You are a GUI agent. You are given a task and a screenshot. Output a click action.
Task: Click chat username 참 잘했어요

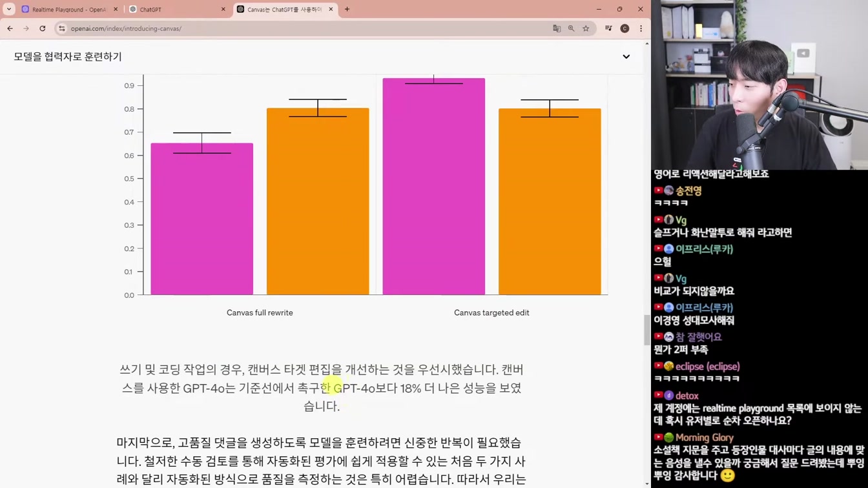pos(699,337)
